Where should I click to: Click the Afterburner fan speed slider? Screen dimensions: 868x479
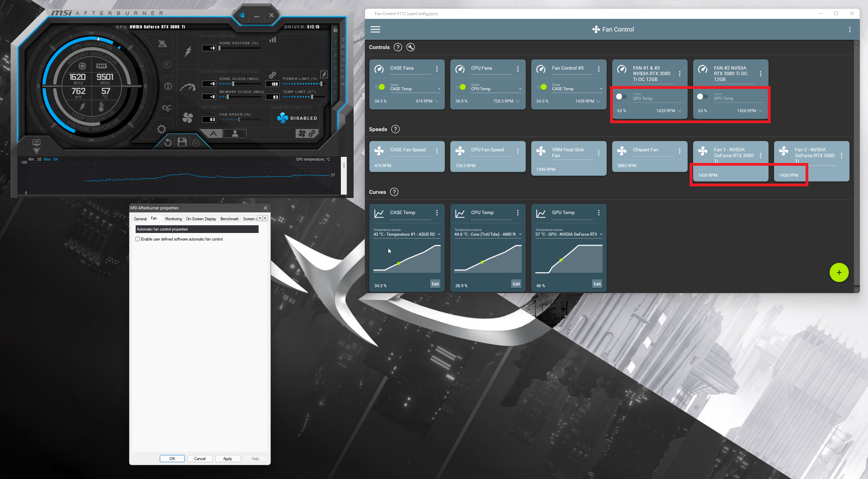point(239,120)
